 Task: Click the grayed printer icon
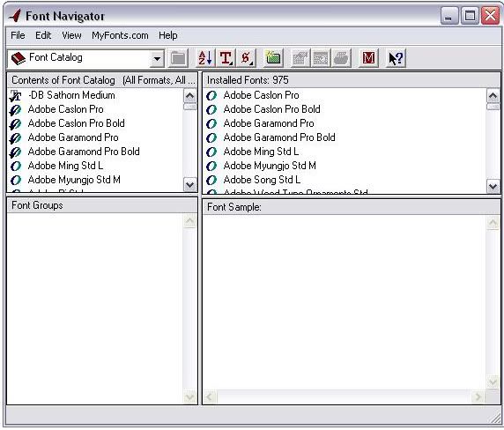point(341,58)
